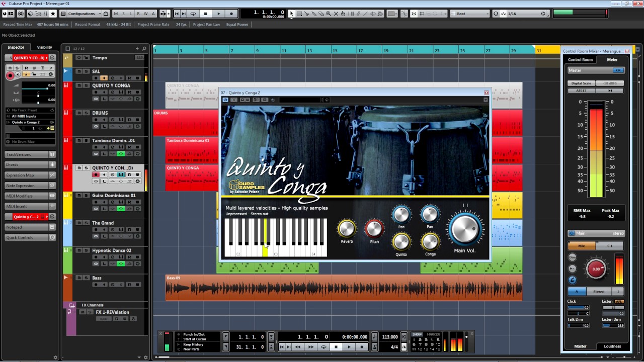Click Record button in top toolbar
This screenshot has height=362, width=644.
(x=231, y=14)
